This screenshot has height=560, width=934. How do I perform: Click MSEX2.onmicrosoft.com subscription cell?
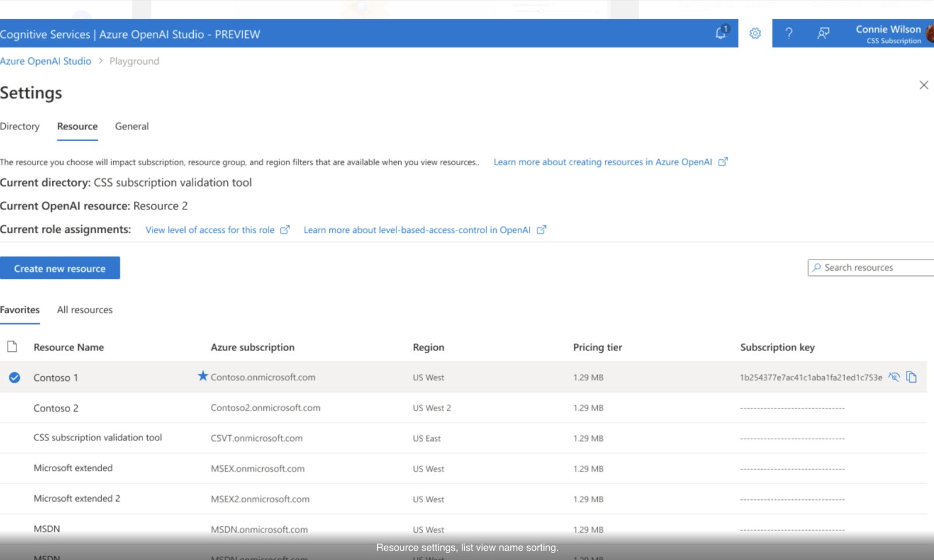point(260,499)
